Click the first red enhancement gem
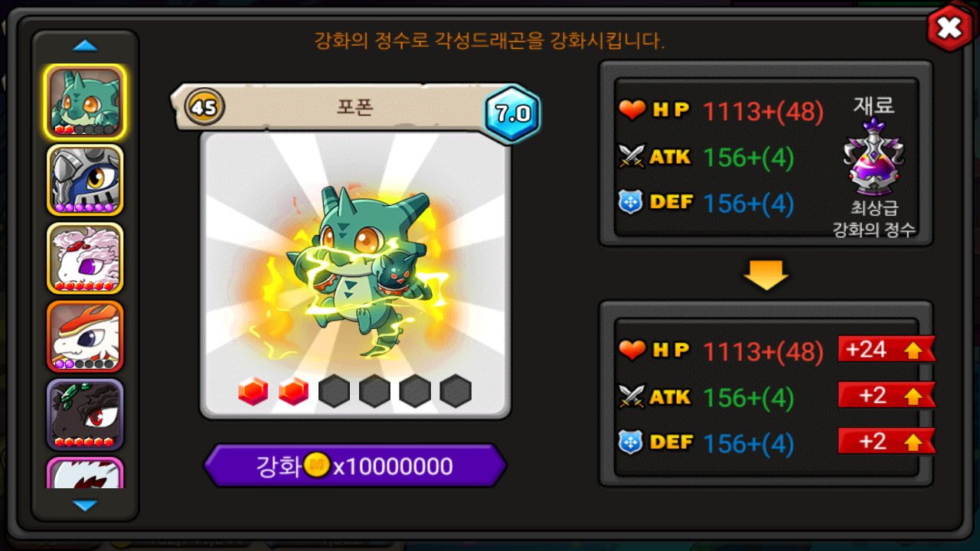Viewport: 980px width, 551px height. click(x=253, y=391)
